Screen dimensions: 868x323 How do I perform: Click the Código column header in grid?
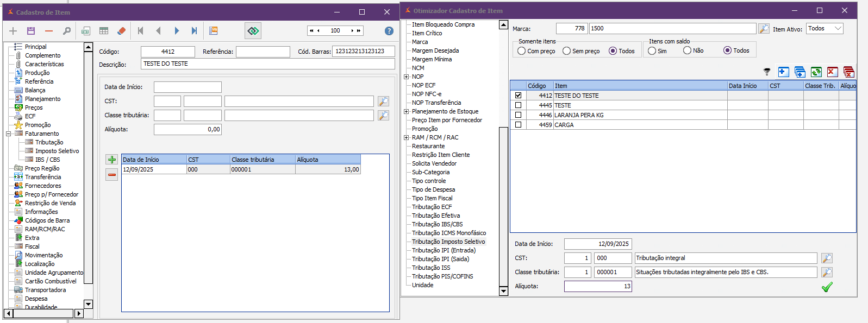(540, 86)
